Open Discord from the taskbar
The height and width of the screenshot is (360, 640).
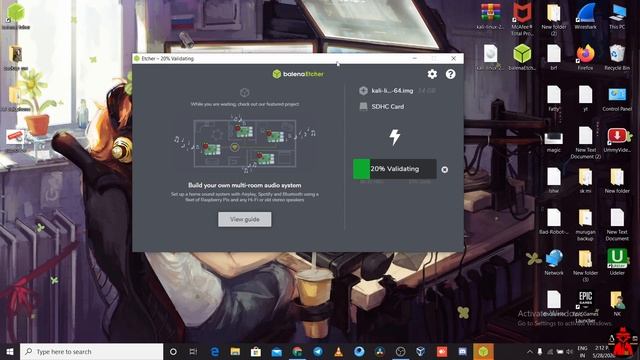click(x=462, y=351)
